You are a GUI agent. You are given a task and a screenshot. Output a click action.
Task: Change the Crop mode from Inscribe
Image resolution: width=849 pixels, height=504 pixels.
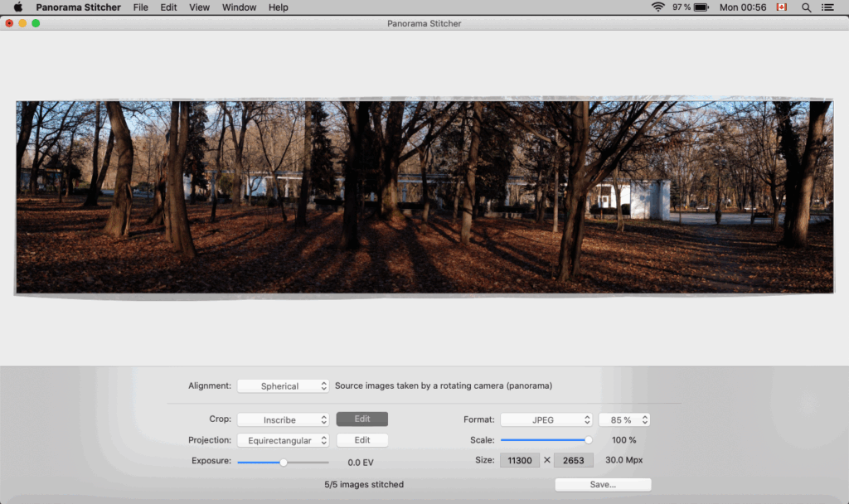pyautogui.click(x=283, y=419)
